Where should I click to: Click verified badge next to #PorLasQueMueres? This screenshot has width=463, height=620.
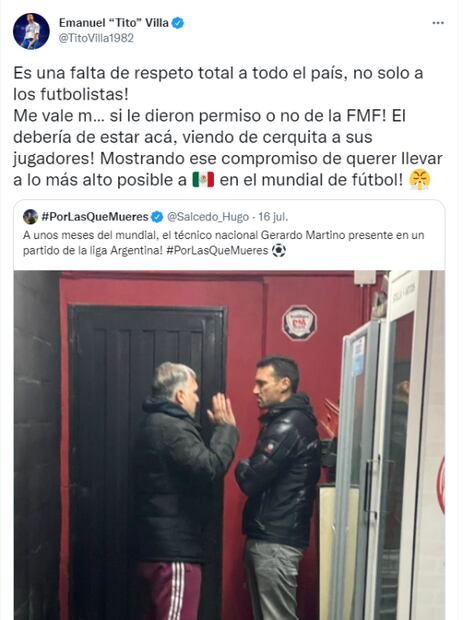(x=157, y=217)
